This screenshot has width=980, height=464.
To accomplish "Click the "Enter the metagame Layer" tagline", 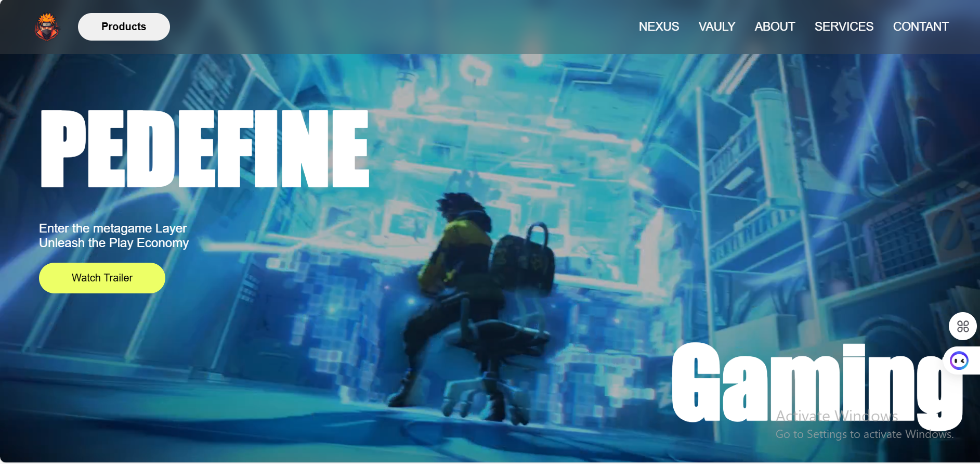I will (113, 228).
